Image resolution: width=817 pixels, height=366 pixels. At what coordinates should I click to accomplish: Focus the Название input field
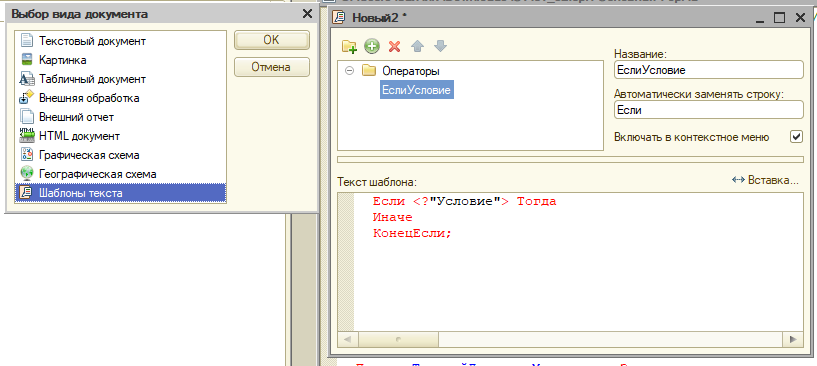click(x=709, y=69)
